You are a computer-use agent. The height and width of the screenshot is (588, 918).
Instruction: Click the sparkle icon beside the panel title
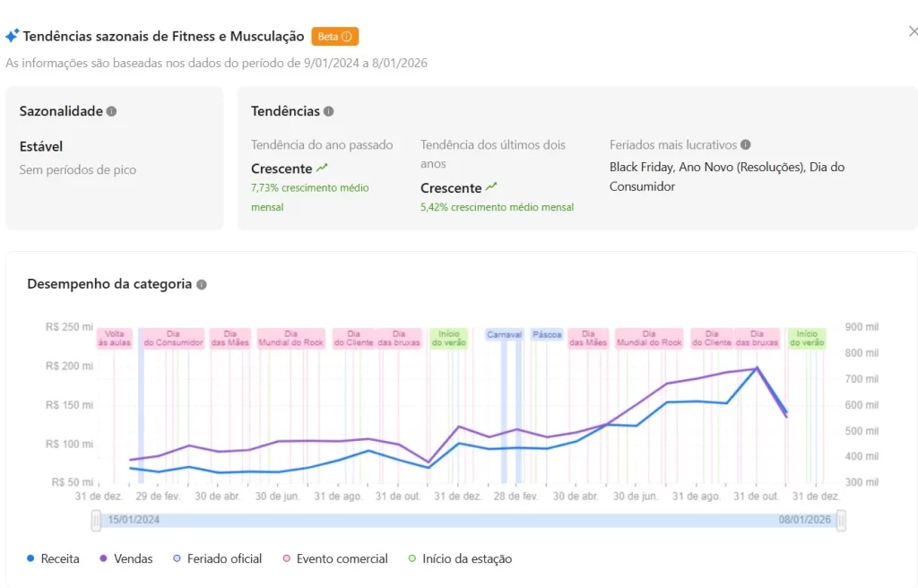click(x=13, y=36)
